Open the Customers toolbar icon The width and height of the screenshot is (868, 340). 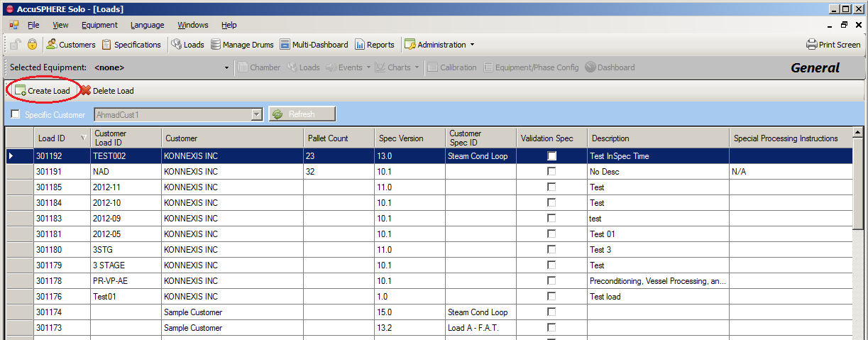coord(52,45)
